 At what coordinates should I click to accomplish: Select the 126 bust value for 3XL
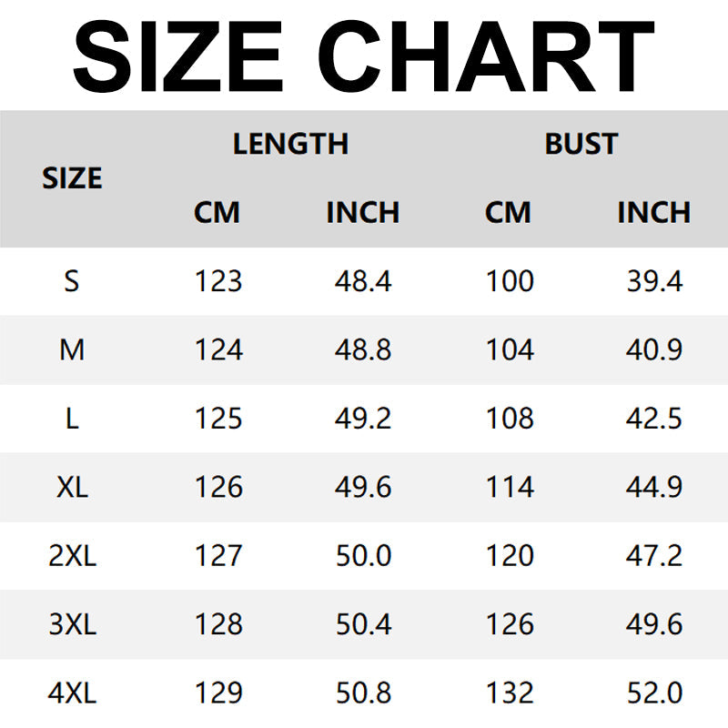tap(510, 624)
